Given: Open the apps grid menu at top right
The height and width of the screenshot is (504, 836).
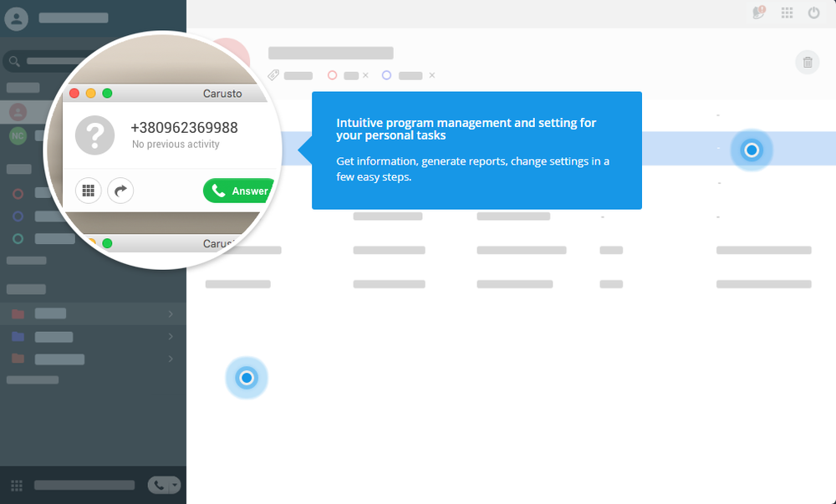Looking at the screenshot, I should (787, 13).
